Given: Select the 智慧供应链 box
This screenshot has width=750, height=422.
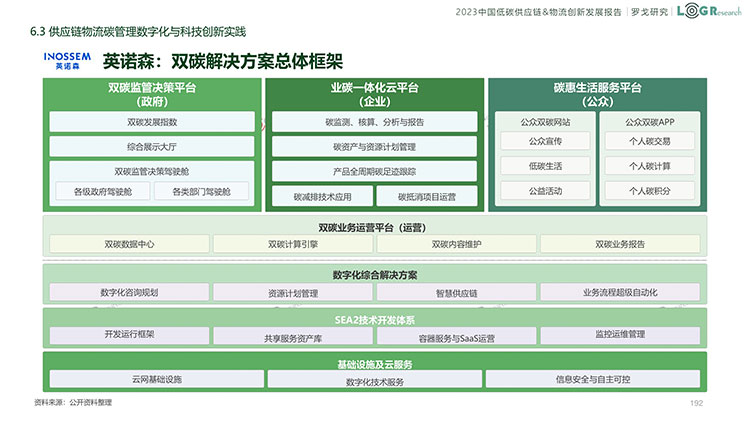Looking at the screenshot, I should pos(456,292).
